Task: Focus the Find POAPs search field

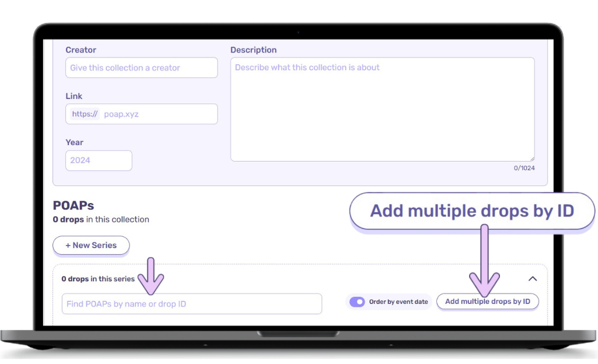Action: pos(191,304)
